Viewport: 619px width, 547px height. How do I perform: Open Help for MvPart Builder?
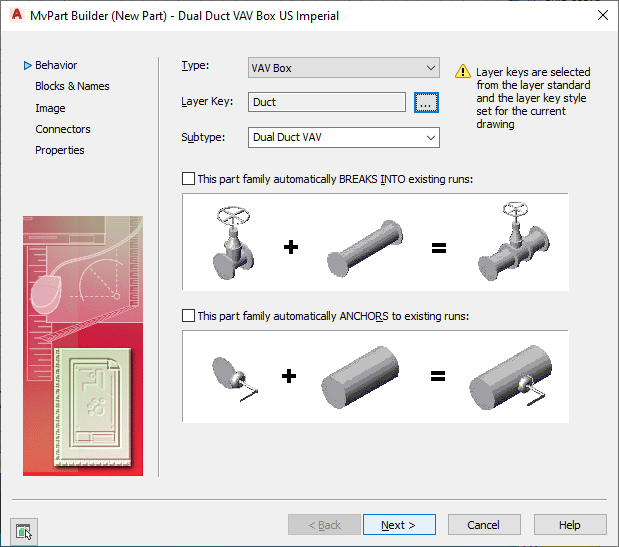coord(570,525)
